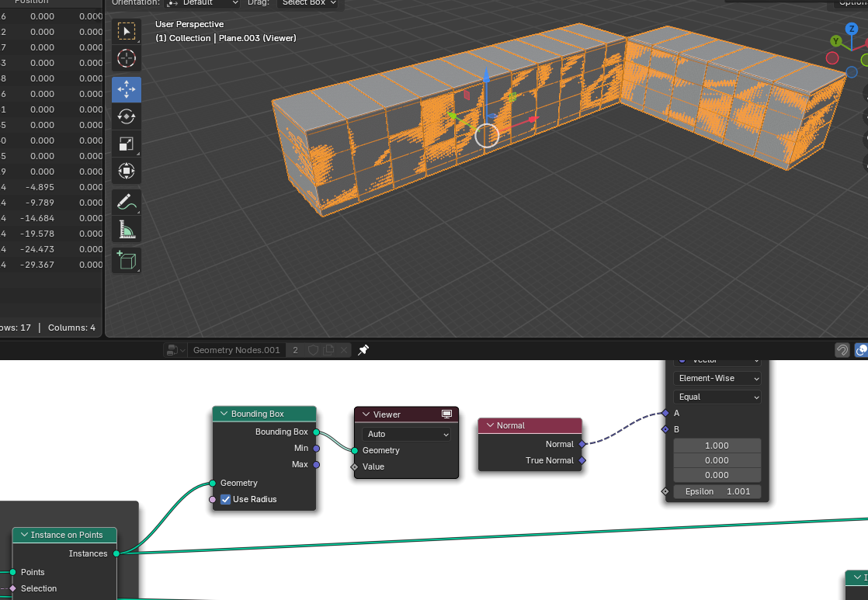Toggle node snapping magnet icon
The height and width of the screenshot is (600, 868).
click(842, 350)
